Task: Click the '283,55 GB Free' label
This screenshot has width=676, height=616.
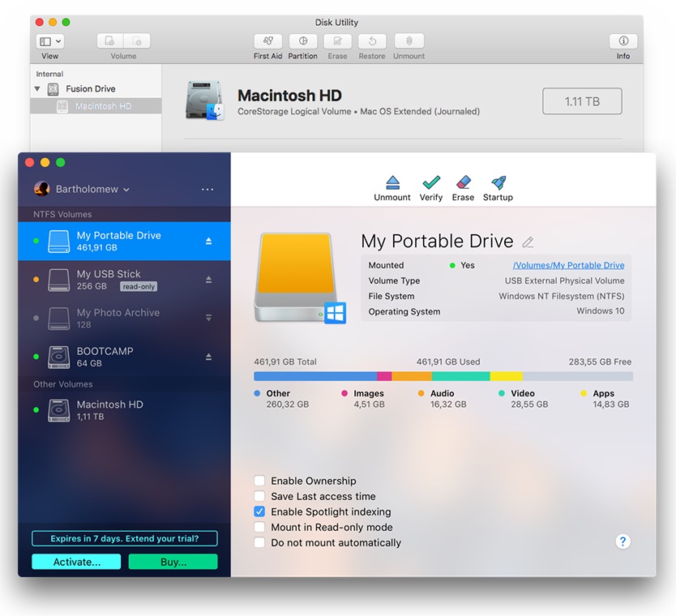Action: [x=600, y=362]
